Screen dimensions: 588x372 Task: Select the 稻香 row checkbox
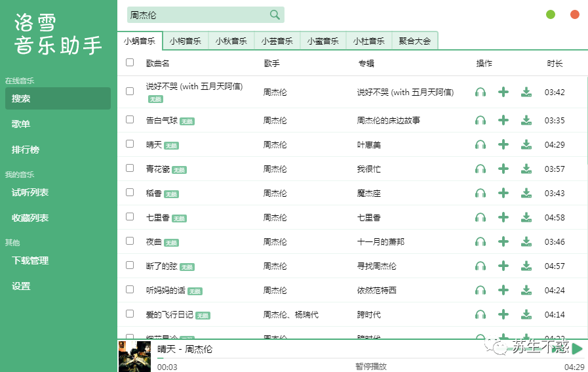tap(130, 192)
